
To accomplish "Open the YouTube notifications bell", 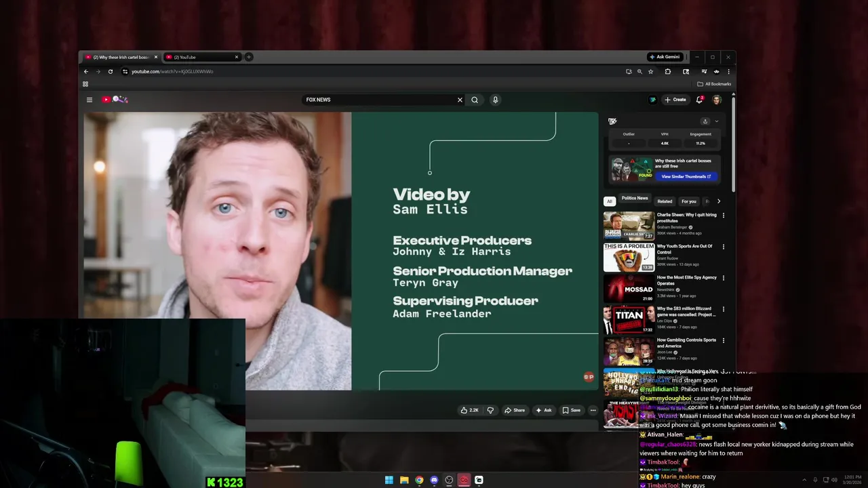I will (699, 100).
